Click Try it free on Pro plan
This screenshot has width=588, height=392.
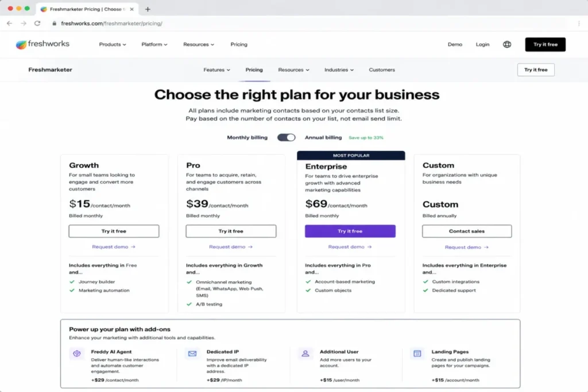[231, 231]
